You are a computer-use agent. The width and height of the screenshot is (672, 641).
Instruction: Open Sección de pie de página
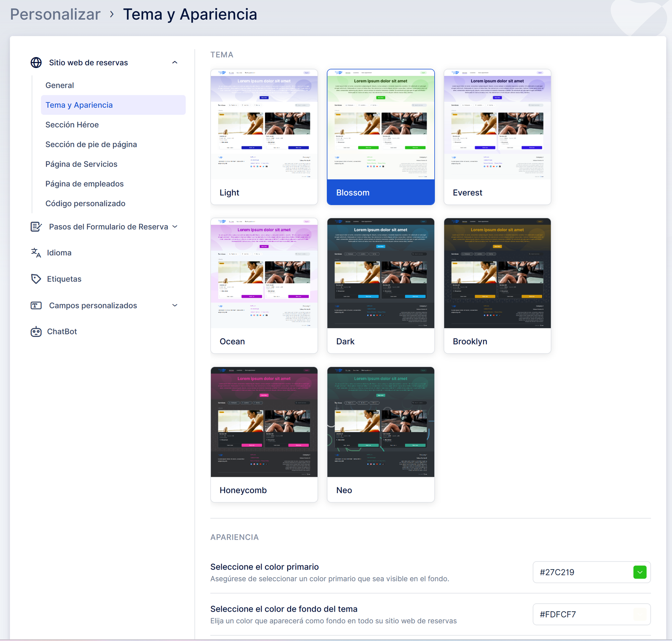coord(91,144)
